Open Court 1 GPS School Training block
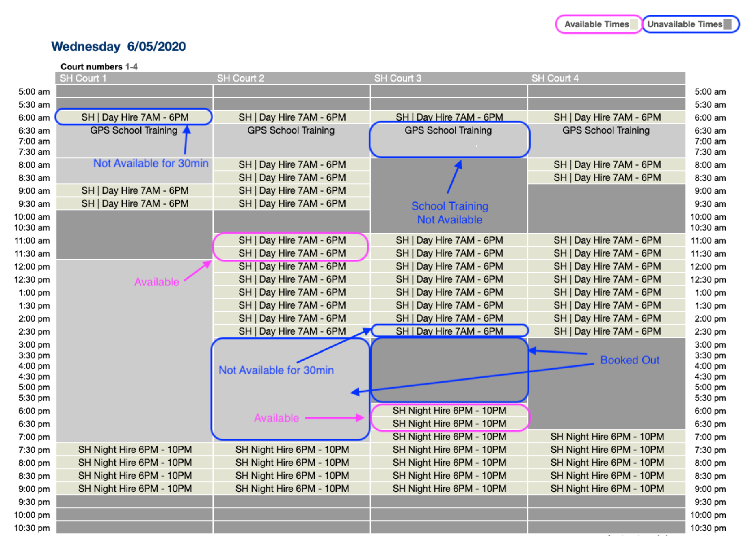 [134, 141]
